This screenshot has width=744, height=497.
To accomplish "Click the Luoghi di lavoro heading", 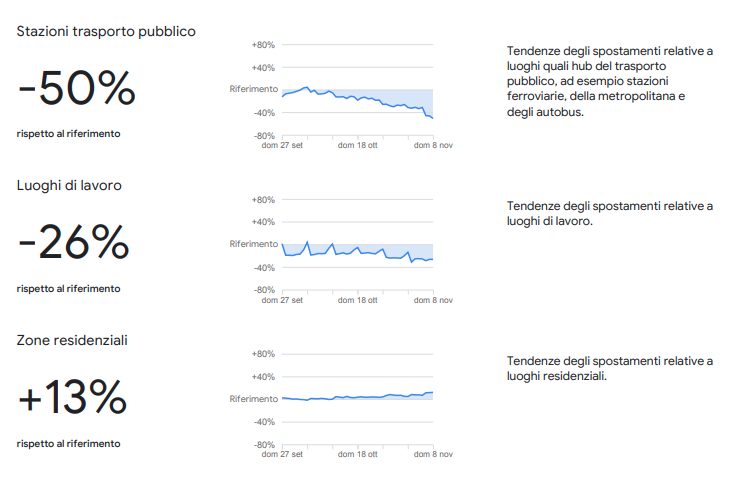I will pyautogui.click(x=77, y=185).
